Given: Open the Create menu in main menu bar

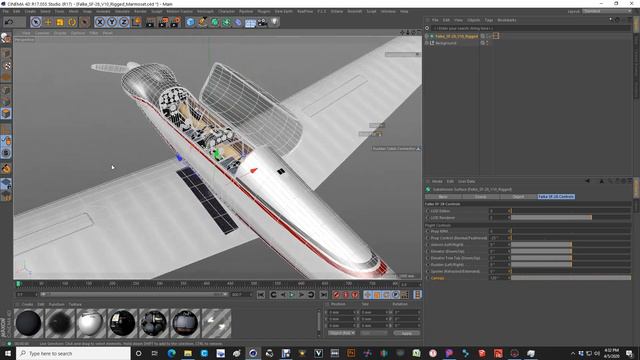Looking at the screenshot, I should pos(30,11).
